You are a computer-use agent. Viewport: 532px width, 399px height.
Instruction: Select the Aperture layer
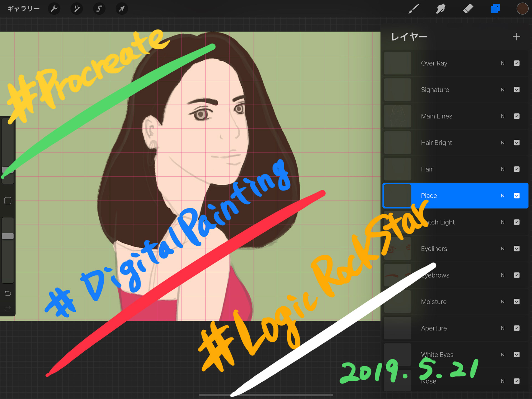click(x=456, y=328)
